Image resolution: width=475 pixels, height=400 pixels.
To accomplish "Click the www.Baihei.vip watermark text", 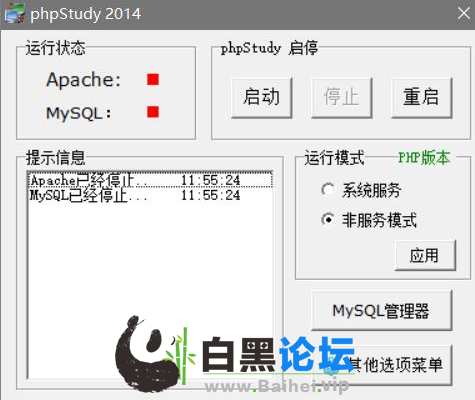I will tap(277, 386).
